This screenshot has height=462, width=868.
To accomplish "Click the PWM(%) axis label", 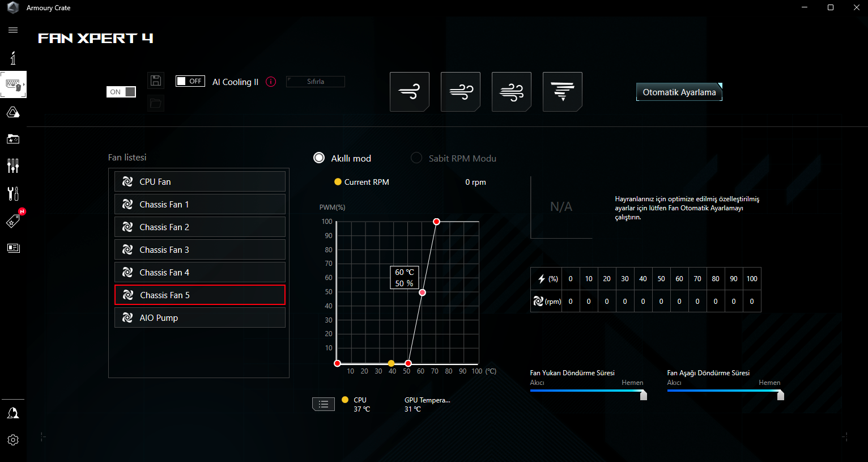I will pyautogui.click(x=333, y=207).
